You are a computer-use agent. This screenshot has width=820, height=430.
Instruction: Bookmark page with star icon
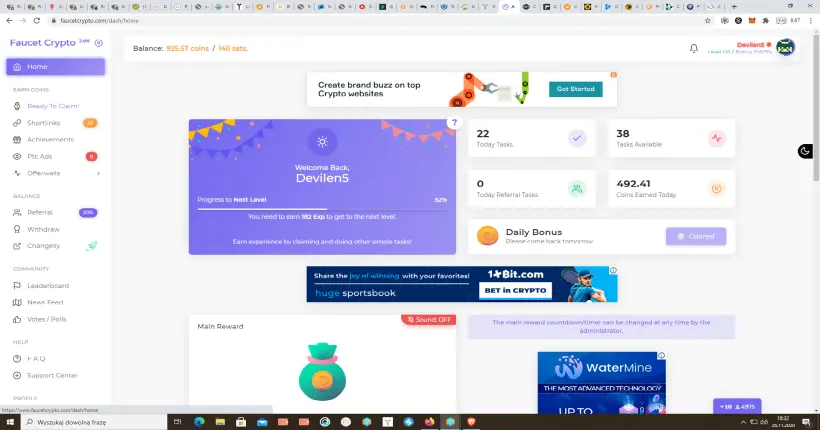coord(708,20)
